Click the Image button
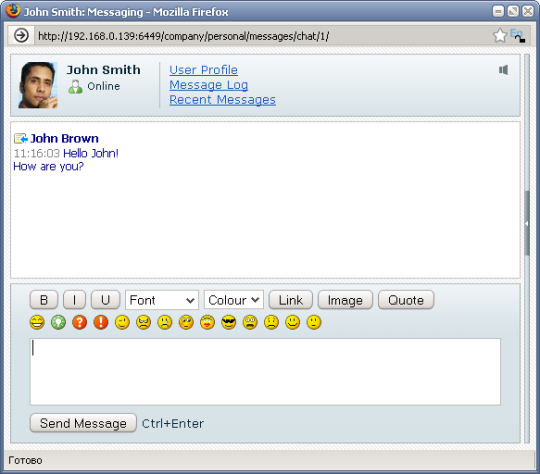 [x=345, y=300]
